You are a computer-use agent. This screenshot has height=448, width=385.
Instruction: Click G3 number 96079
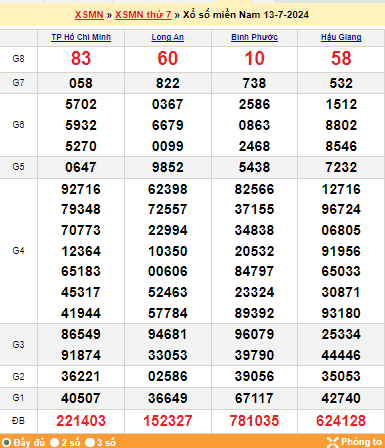[254, 334]
